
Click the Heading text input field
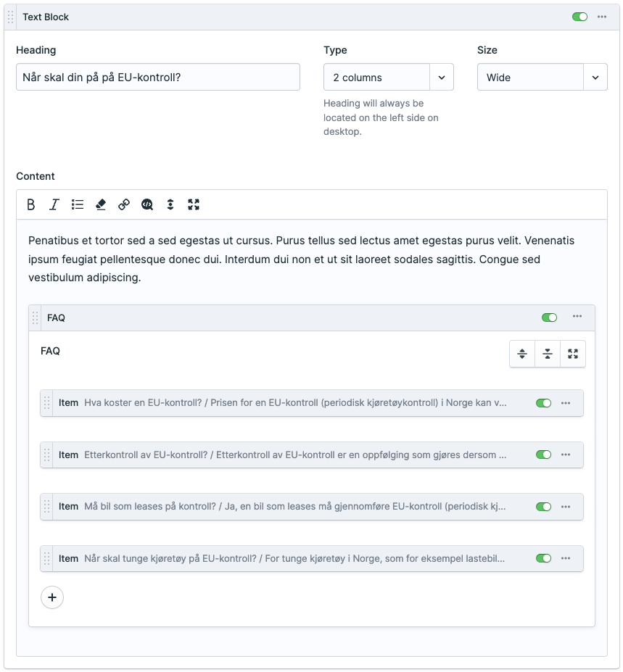click(x=157, y=77)
